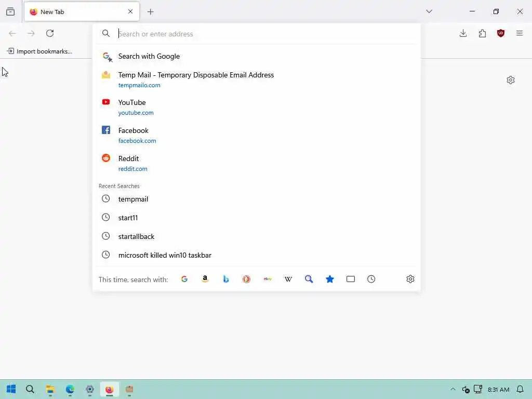Open gear-shaped app on taskbar
This screenshot has height=399, width=532.
(89, 389)
